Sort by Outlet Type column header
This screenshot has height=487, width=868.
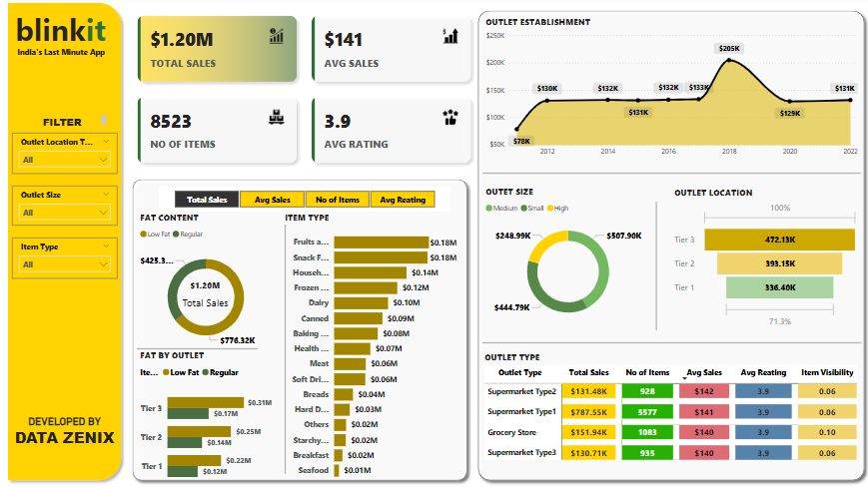pos(519,372)
